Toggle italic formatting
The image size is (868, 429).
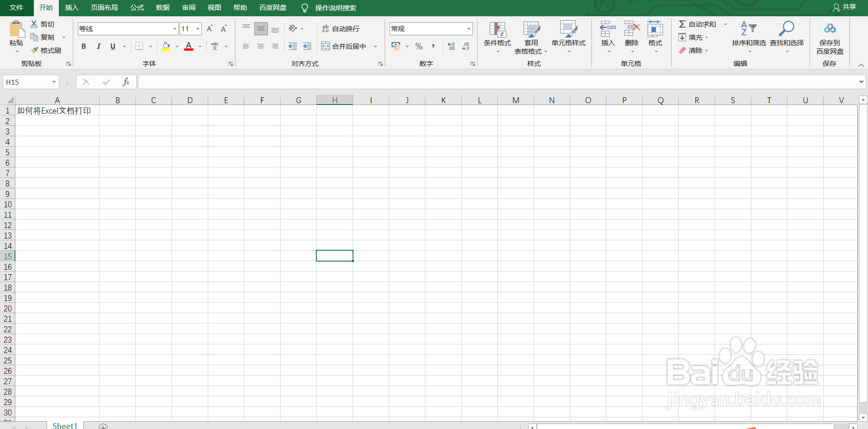point(98,46)
